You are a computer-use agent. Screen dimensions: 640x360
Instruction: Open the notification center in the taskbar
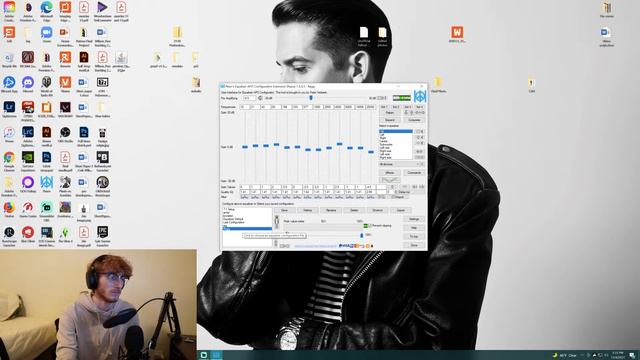tap(632, 355)
